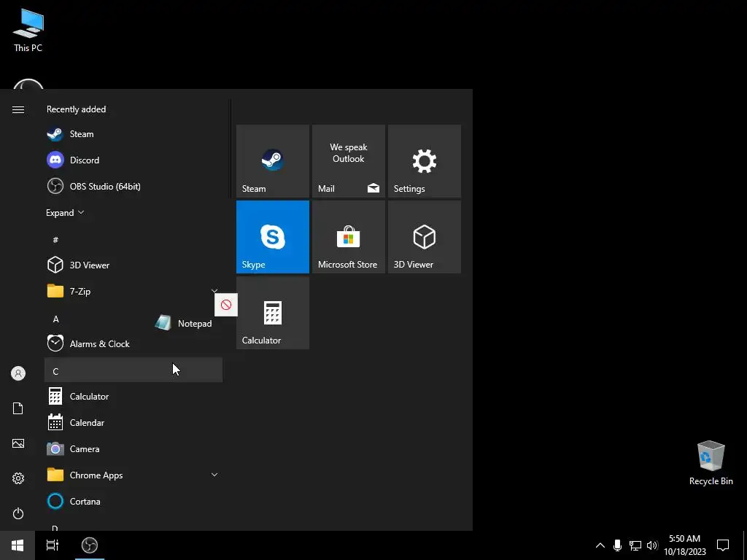747x560 pixels.
Task: Click the C letter group header
Action: (x=133, y=370)
